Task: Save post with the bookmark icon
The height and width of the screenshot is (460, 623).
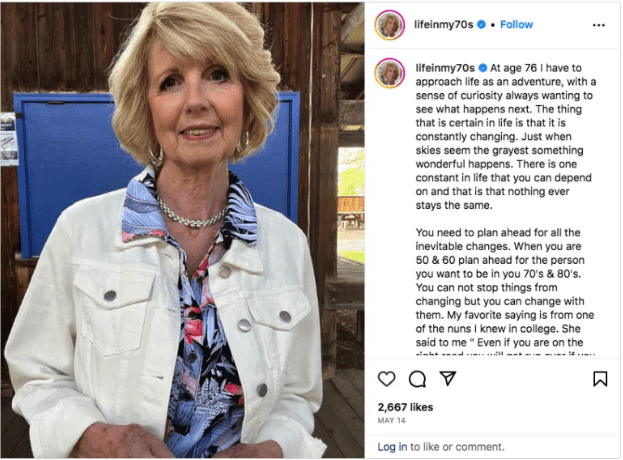Action: point(600,379)
